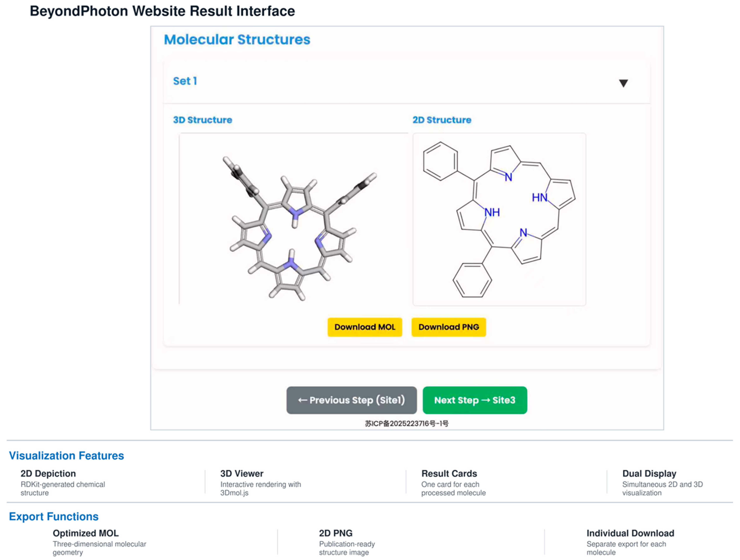Click the NH label in 2D structure
Image resolution: width=740 pixels, height=560 pixels.
tap(492, 212)
